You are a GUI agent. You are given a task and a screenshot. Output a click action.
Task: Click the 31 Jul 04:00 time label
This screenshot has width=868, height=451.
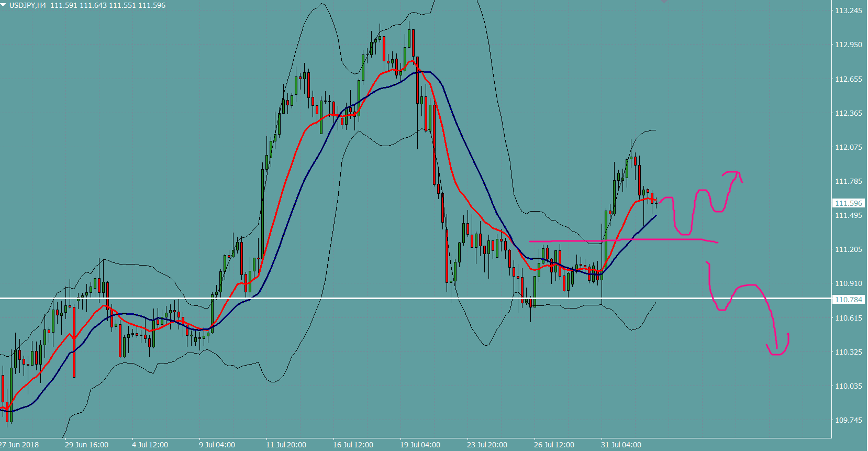tap(621, 445)
